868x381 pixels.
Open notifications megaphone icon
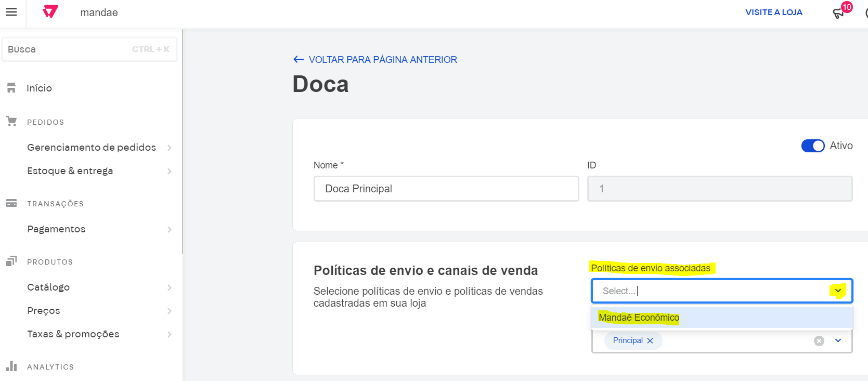pyautogui.click(x=838, y=14)
